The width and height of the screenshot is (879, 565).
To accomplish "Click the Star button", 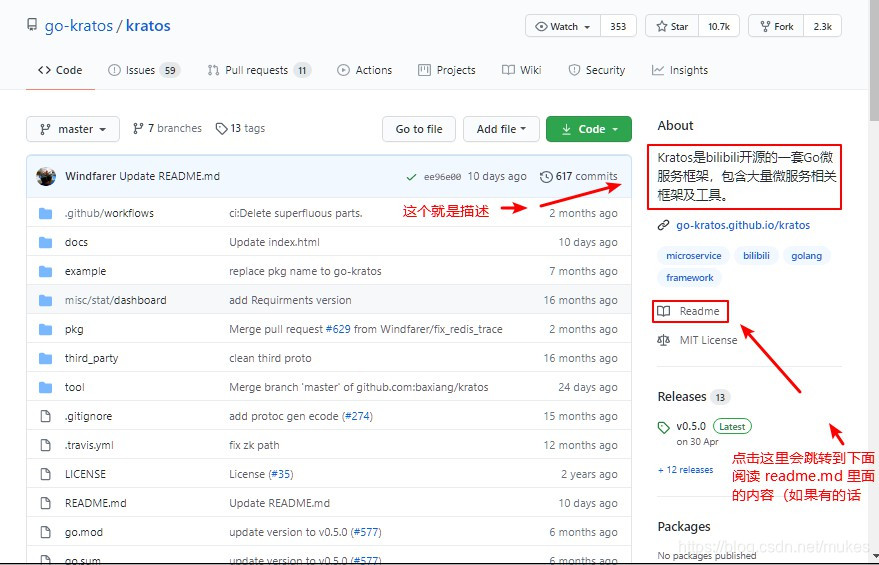I will (672, 26).
